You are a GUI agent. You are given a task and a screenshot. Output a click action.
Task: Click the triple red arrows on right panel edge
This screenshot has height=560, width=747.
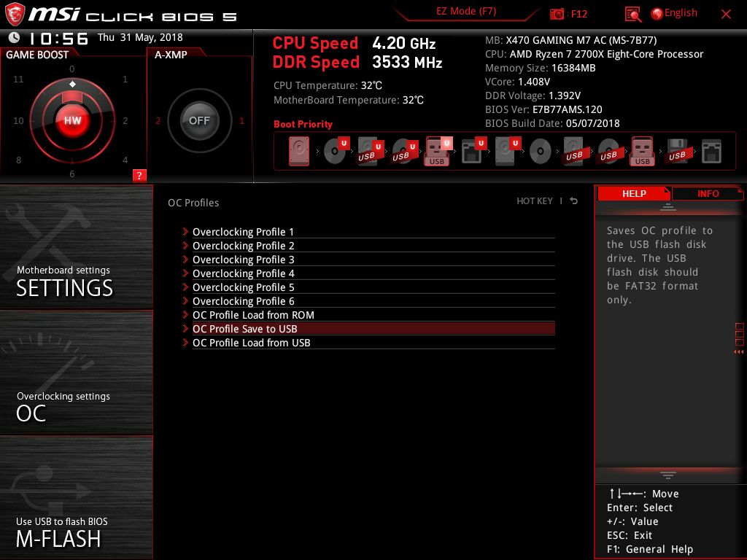tap(738, 352)
